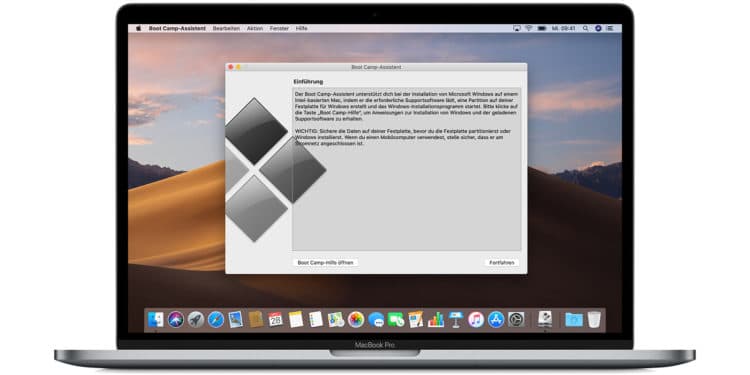Open Messages blue bubble icon in dock

tap(376, 319)
